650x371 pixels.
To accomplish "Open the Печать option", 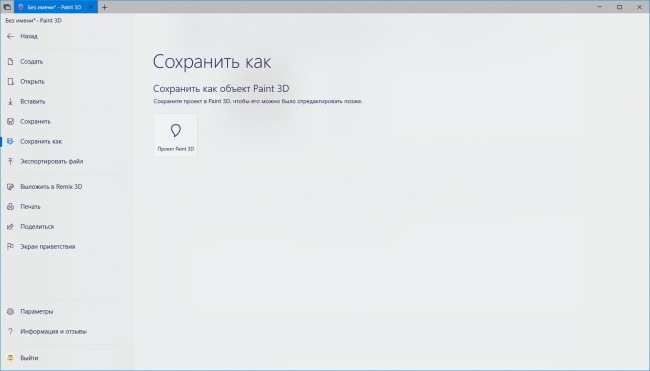I will click(30, 206).
